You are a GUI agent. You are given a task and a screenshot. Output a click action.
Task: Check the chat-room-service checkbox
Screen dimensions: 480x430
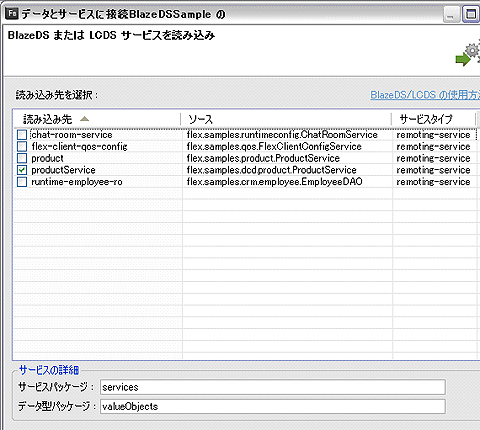click(22, 135)
